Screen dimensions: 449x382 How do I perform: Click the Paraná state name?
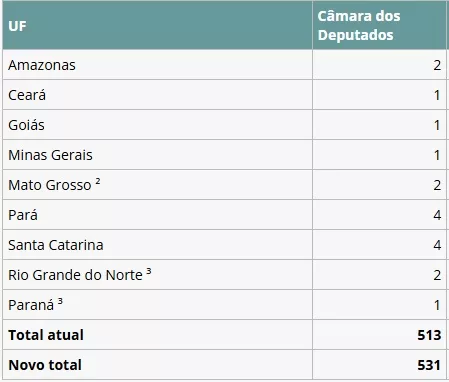point(31,305)
